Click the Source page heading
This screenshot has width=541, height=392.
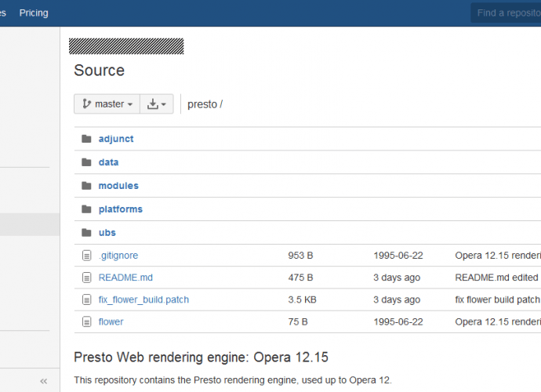100,71
